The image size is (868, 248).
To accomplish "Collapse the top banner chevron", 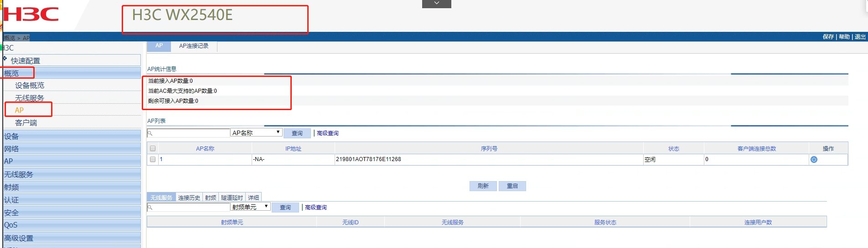I will pyautogui.click(x=436, y=4).
